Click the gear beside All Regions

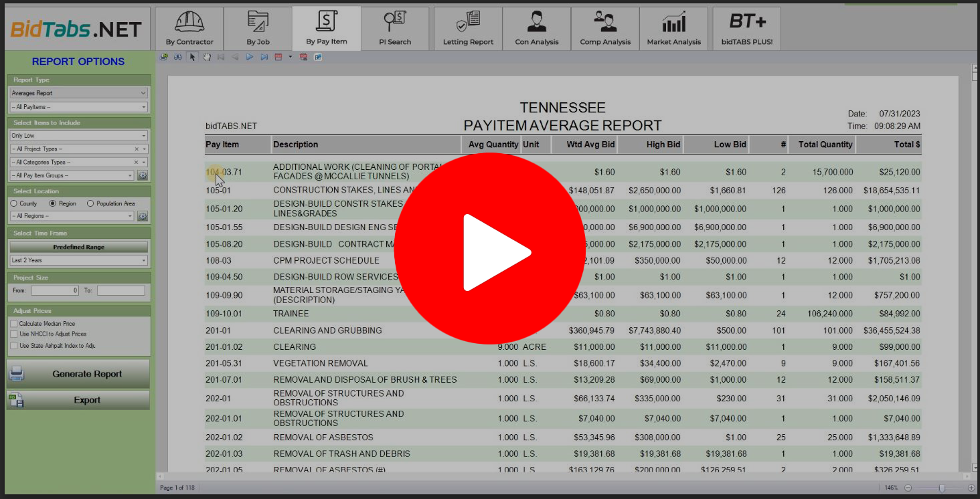pos(143,217)
